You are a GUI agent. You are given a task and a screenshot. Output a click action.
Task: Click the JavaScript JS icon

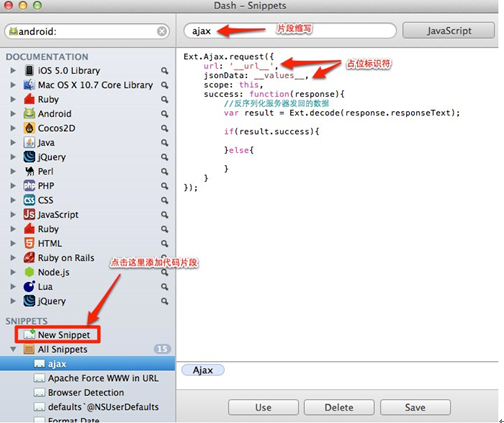(x=29, y=215)
